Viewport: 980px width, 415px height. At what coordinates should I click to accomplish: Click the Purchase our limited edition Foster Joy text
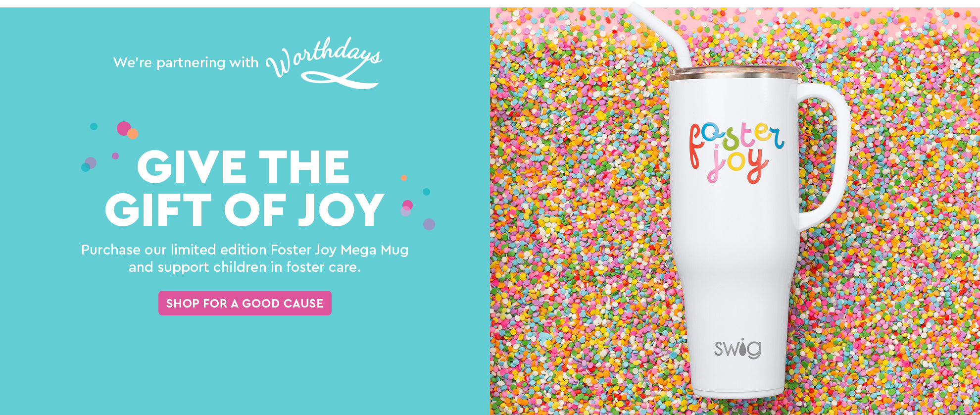(245, 250)
